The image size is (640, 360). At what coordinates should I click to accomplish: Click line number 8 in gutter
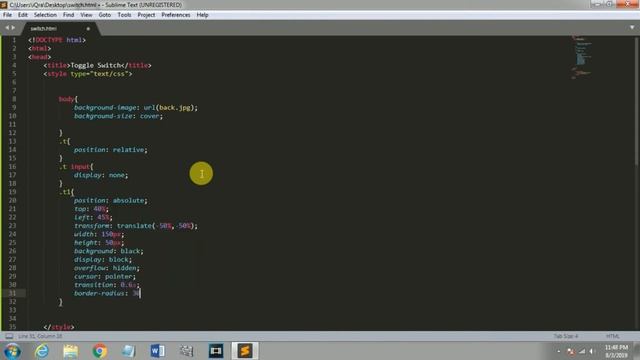pyautogui.click(x=14, y=99)
